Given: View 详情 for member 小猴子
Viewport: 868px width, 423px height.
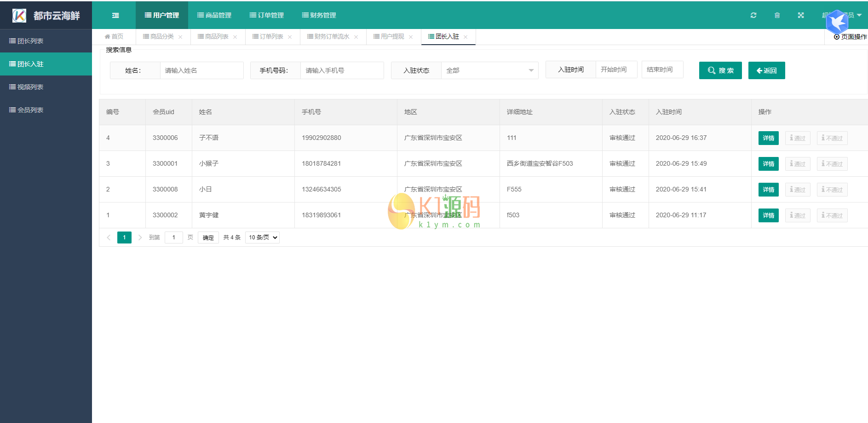Looking at the screenshot, I should 768,164.
